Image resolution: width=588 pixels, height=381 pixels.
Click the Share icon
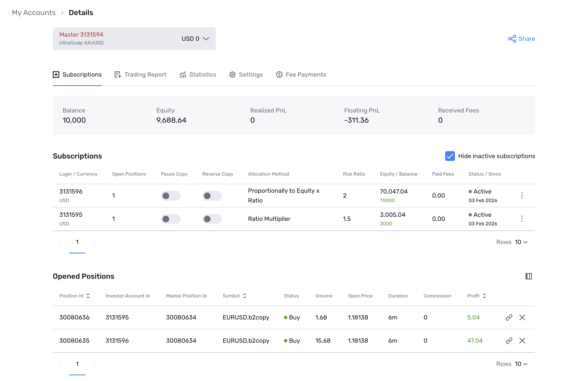point(512,39)
